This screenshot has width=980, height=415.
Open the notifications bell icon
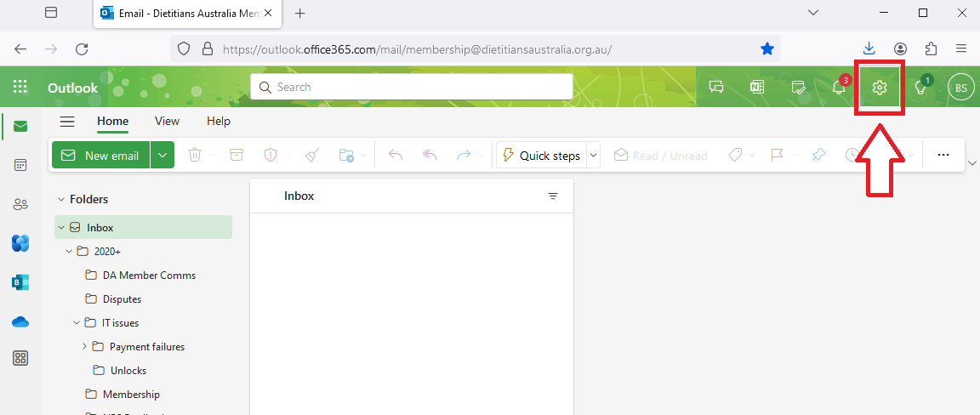839,87
